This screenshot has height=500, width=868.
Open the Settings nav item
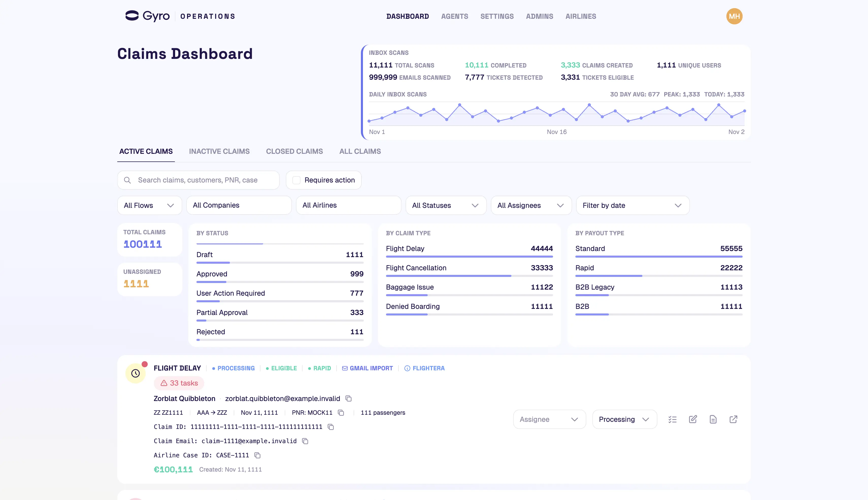pos(497,16)
